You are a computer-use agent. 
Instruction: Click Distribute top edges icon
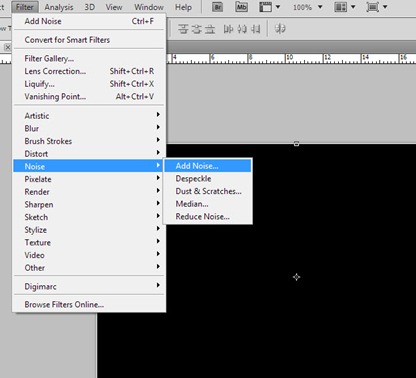click(183, 29)
